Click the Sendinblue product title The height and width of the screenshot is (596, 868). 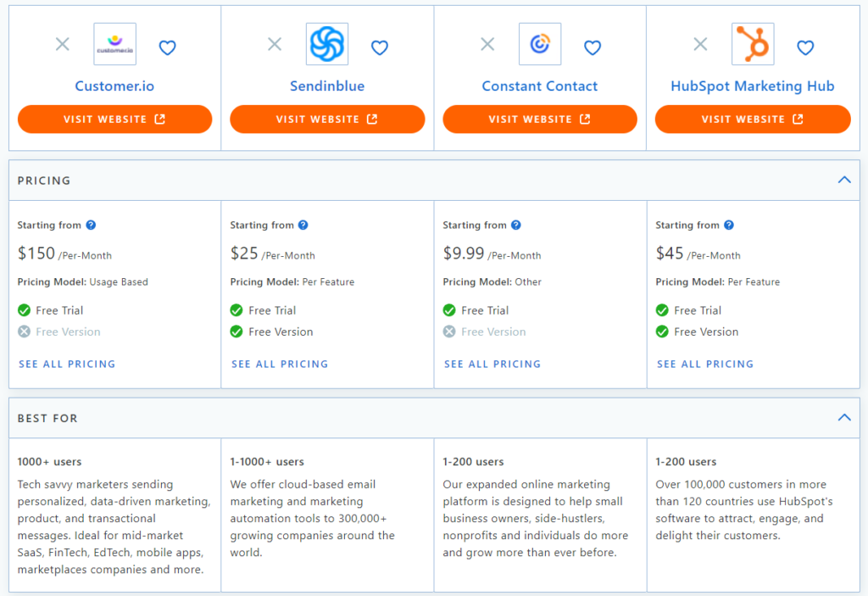tap(326, 86)
